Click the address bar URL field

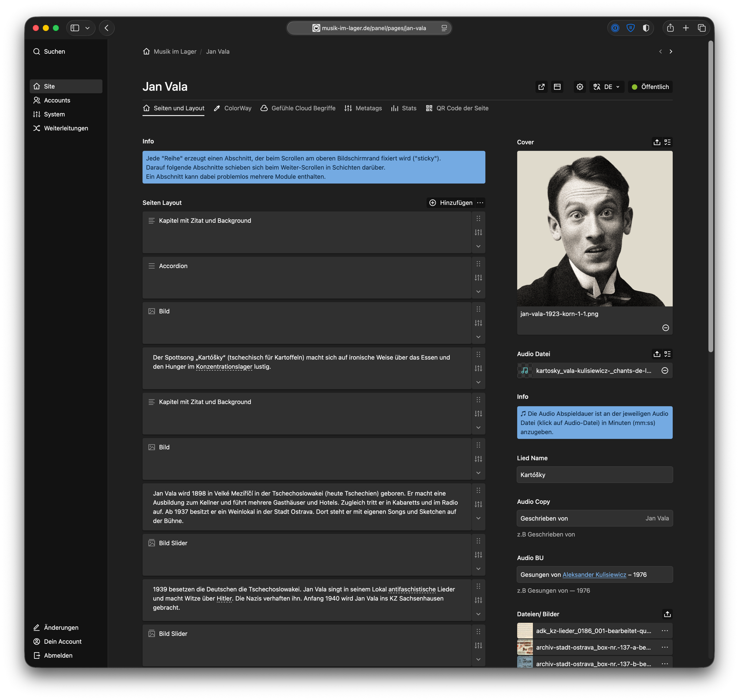coord(369,28)
